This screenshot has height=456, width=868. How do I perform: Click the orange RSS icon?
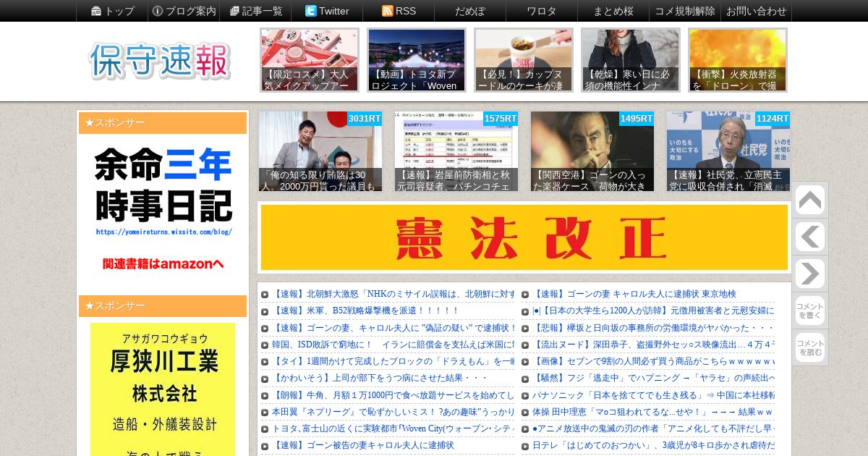click(387, 11)
